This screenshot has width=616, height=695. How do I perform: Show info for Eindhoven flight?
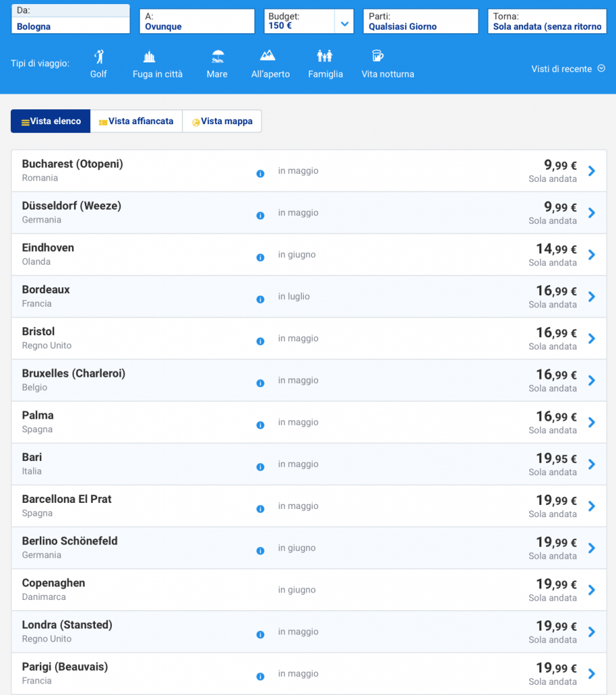pos(260,257)
